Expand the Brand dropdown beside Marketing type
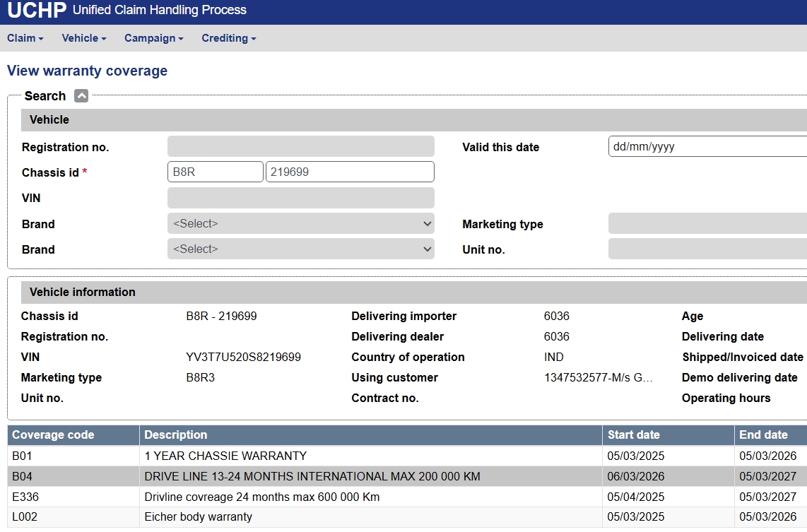The width and height of the screenshot is (807, 532). point(300,223)
